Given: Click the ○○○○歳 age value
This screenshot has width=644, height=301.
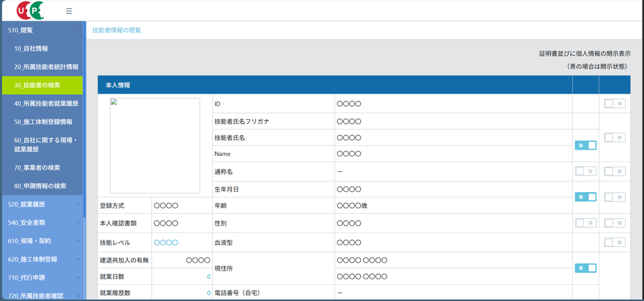Looking at the screenshot, I should coord(352,205).
